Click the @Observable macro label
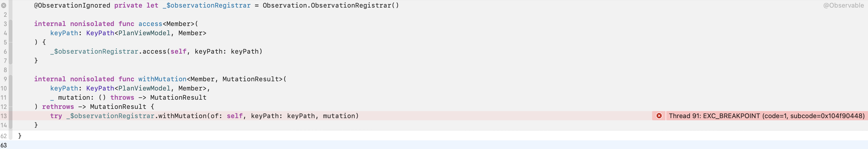This screenshot has width=868, height=149. point(843,5)
